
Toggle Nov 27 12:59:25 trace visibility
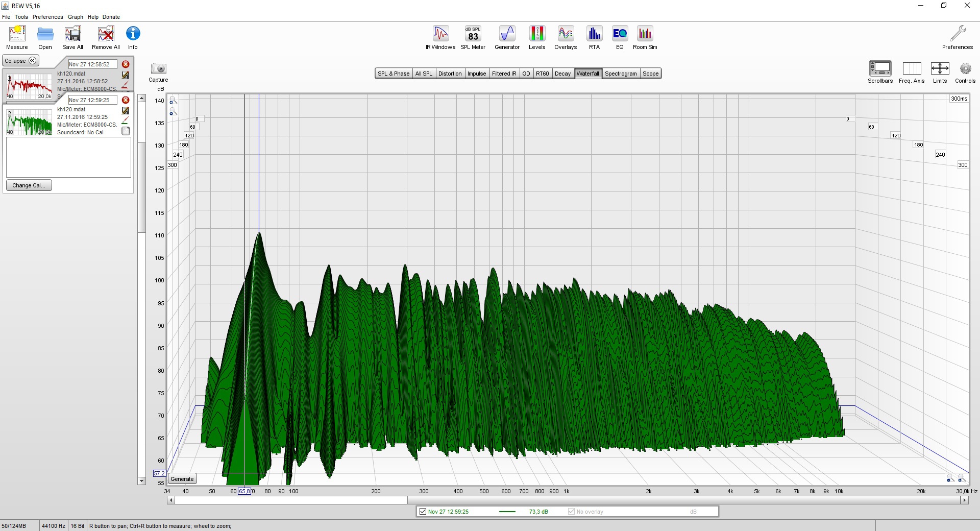[x=423, y=512]
